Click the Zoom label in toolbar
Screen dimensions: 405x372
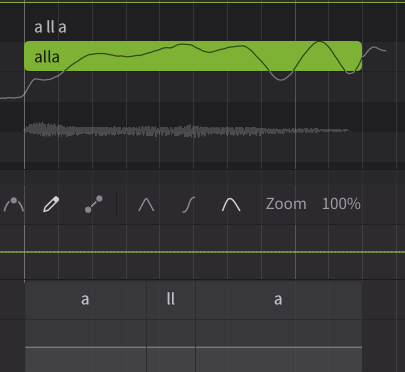coord(286,204)
